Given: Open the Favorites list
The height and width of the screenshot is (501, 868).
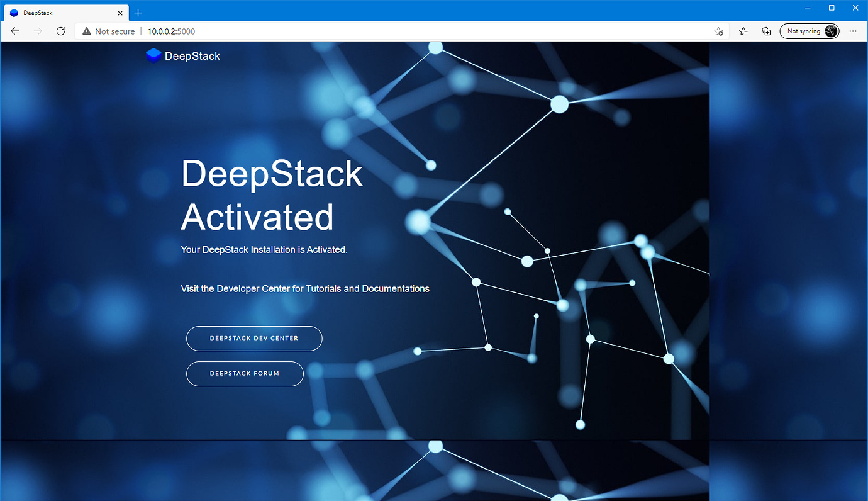Looking at the screenshot, I should click(743, 31).
